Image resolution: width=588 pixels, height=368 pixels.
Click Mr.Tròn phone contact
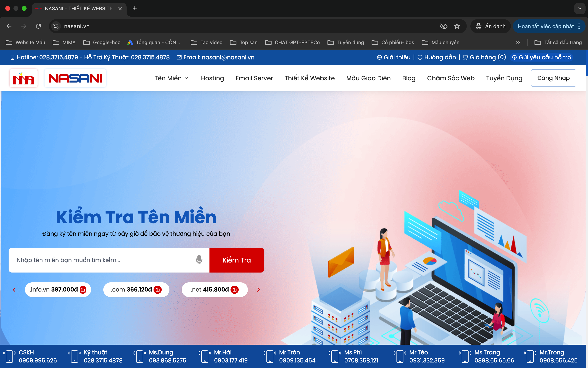[290, 356]
